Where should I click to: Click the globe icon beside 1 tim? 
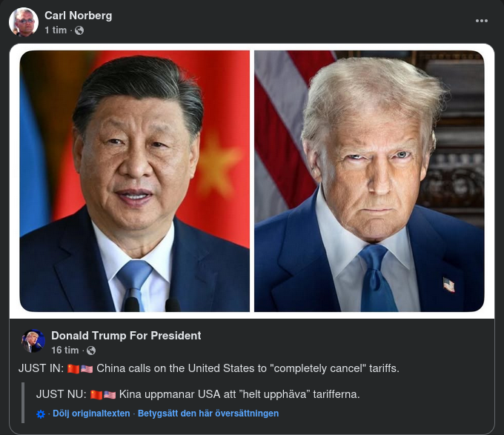[x=79, y=30]
